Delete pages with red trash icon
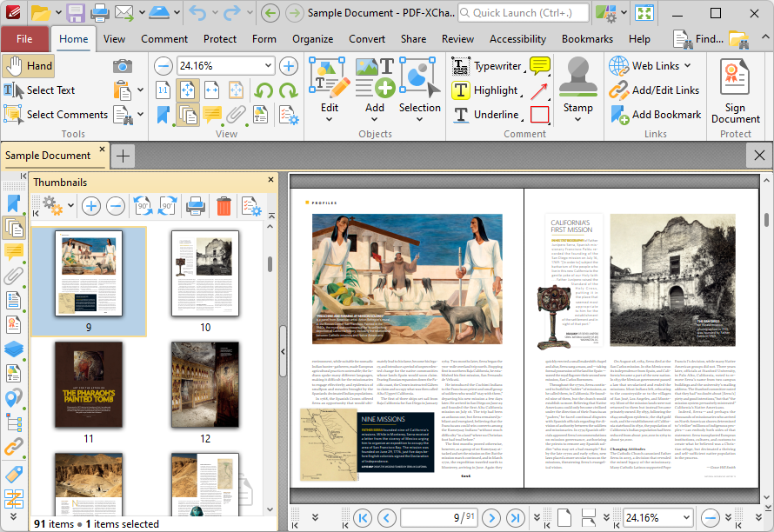Viewport: 774px width, 532px height. click(x=224, y=205)
